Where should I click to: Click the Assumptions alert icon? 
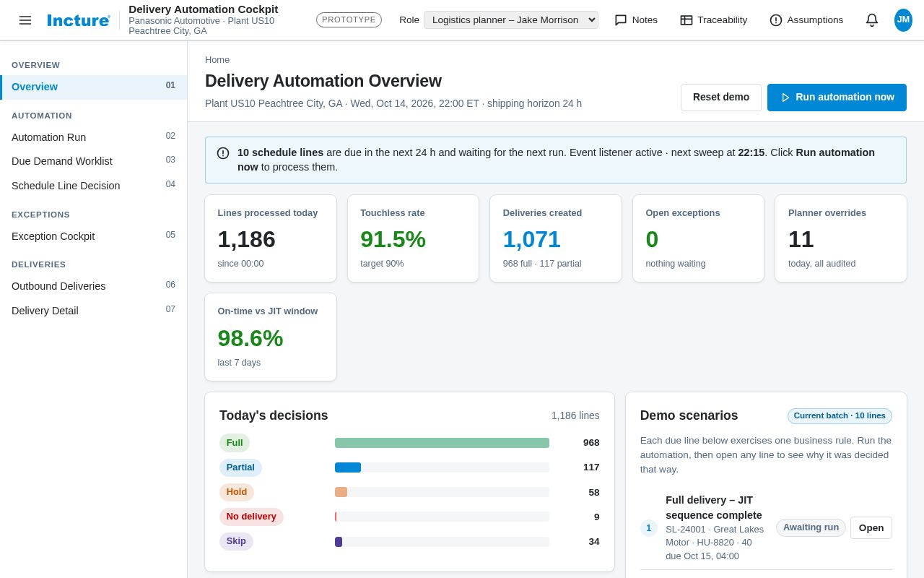click(776, 20)
